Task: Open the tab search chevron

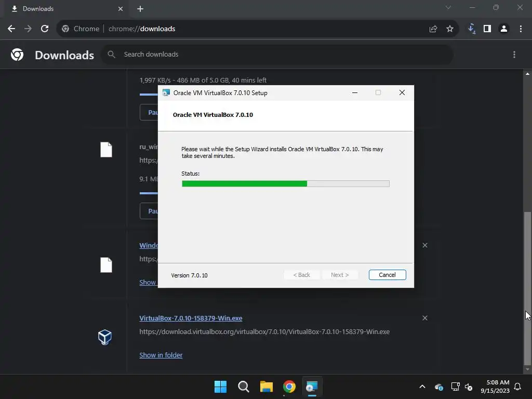Action: (x=448, y=7)
